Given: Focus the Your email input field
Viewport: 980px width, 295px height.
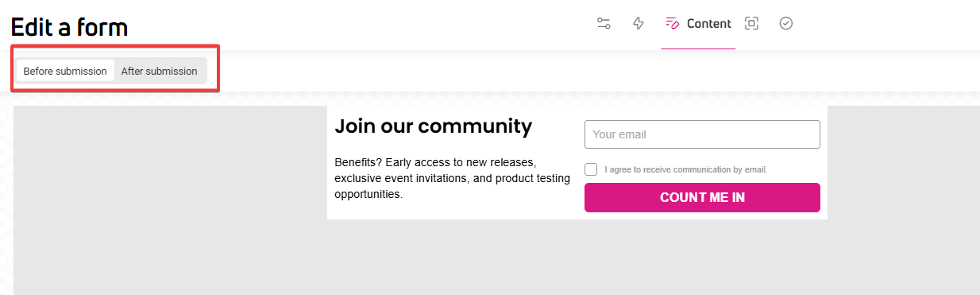Looking at the screenshot, I should (x=702, y=134).
